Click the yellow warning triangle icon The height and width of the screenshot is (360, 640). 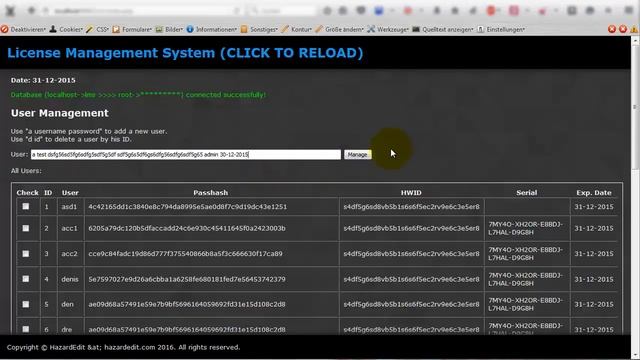[x=634, y=29]
